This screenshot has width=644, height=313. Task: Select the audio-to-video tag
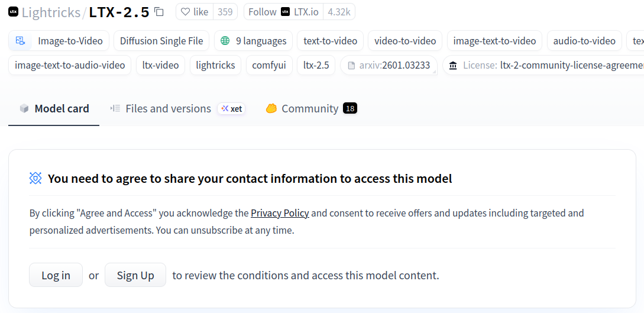584,41
